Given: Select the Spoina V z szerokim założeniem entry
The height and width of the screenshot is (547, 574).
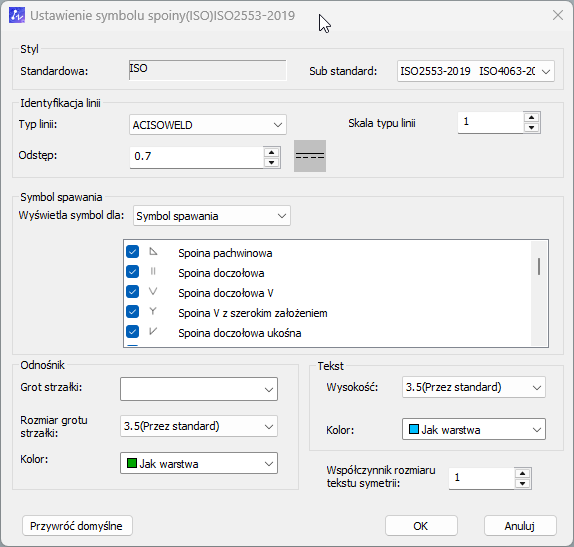Looking at the screenshot, I should tap(253, 313).
